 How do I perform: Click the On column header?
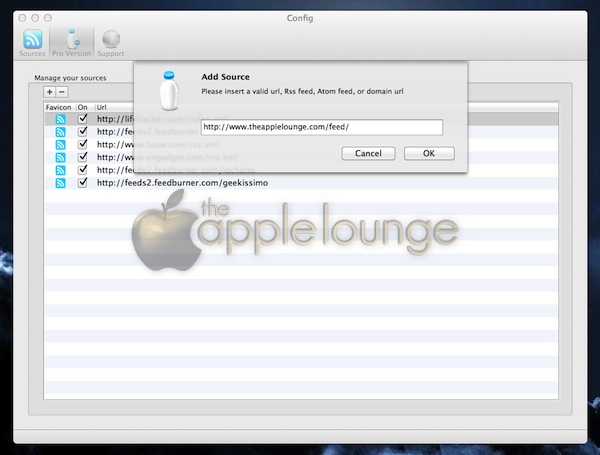pos(83,107)
